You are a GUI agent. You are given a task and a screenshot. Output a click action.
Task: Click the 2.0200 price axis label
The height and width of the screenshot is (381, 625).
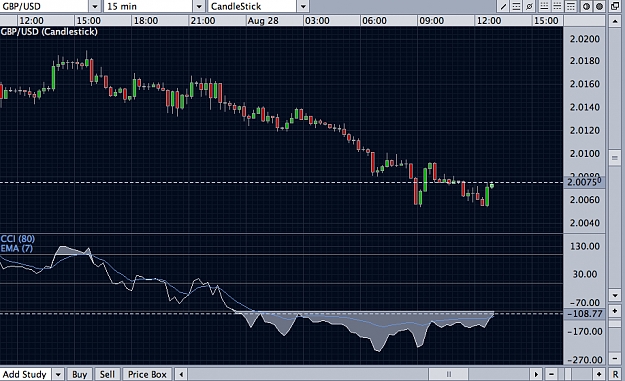[x=585, y=39]
